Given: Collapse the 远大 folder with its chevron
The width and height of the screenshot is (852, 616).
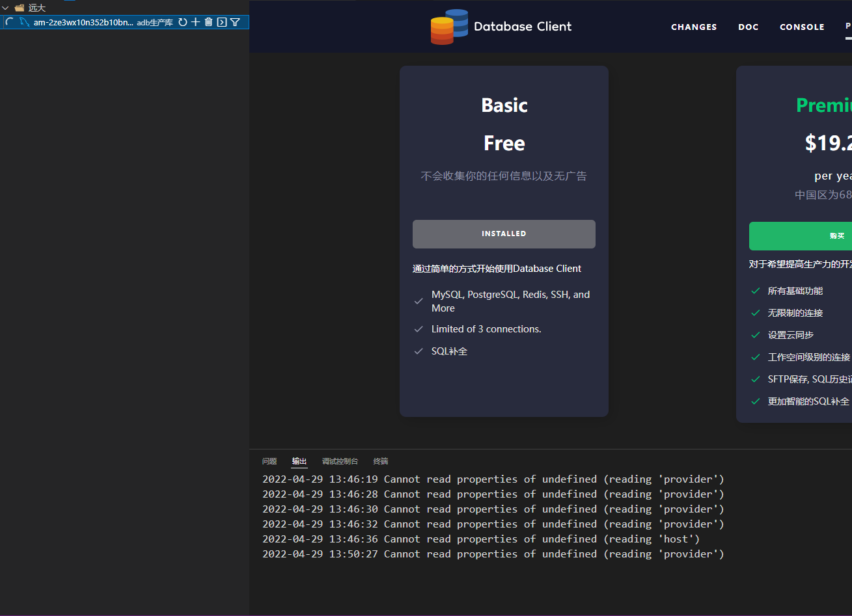Looking at the screenshot, I should (x=6, y=7).
